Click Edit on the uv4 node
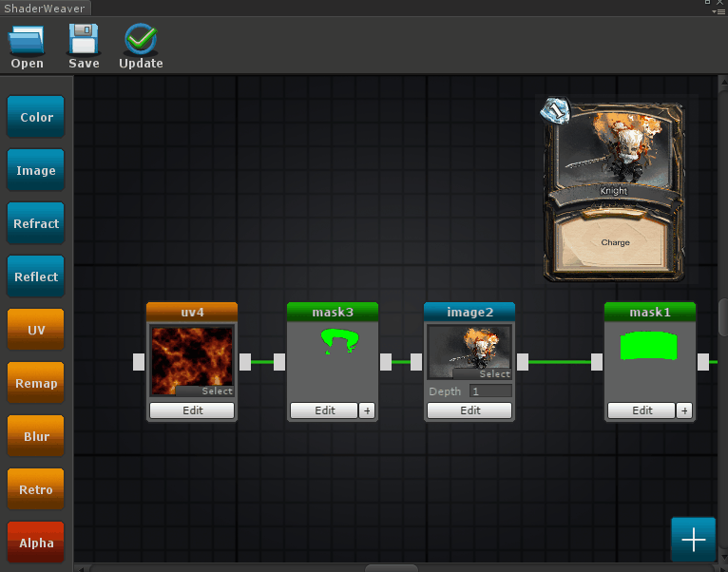 pyautogui.click(x=192, y=410)
